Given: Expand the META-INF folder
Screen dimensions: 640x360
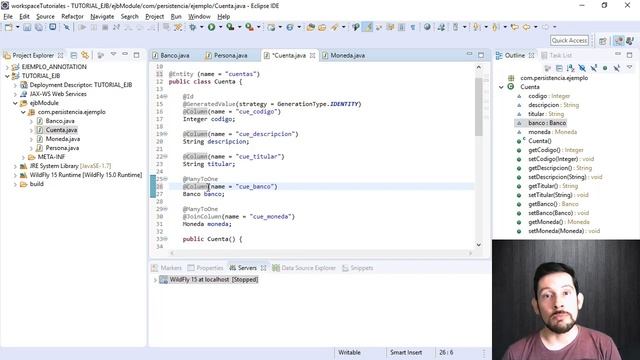Looking at the screenshot, I should click(23, 157).
